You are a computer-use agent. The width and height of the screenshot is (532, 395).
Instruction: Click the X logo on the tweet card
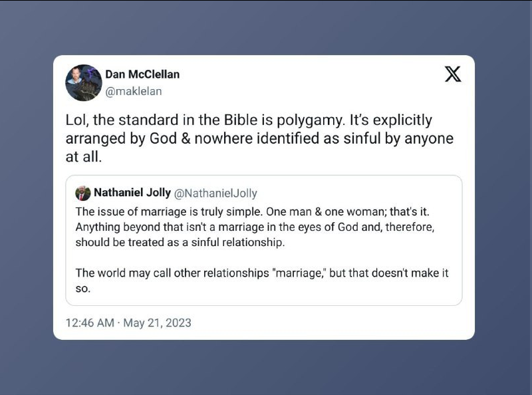point(453,74)
